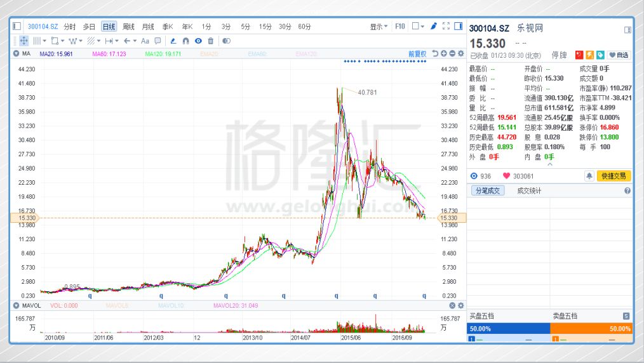This screenshot has height=363, width=644.
Task: Click the red flag icon beside 停牌
Action: click(x=579, y=55)
